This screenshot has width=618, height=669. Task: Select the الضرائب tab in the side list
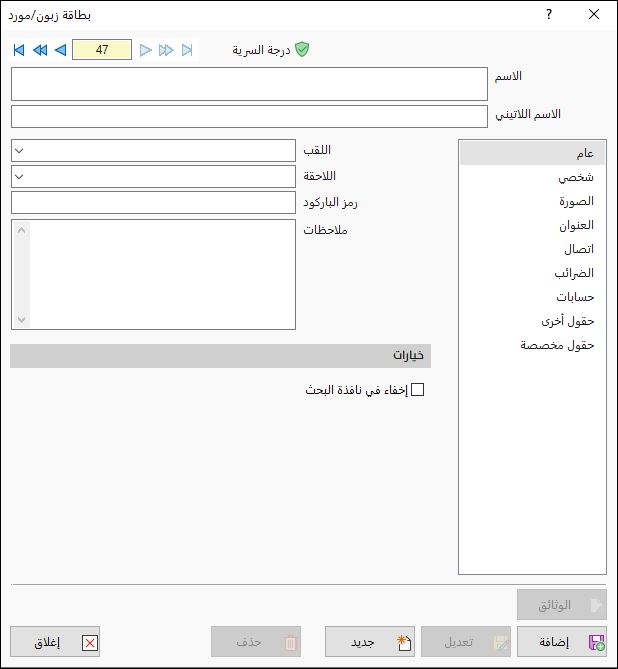[x=532, y=273]
